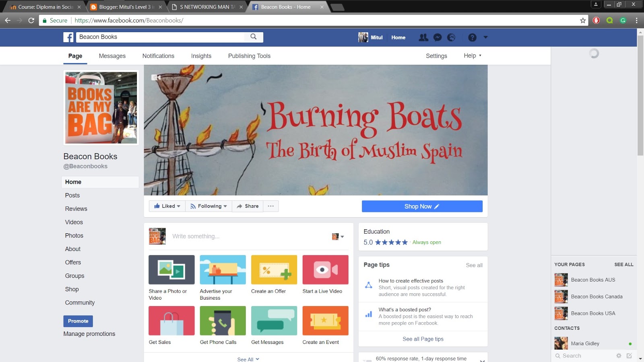Image resolution: width=644 pixels, height=362 pixels.
Task: Open chat with Maria Gidley
Action: pos(593,343)
